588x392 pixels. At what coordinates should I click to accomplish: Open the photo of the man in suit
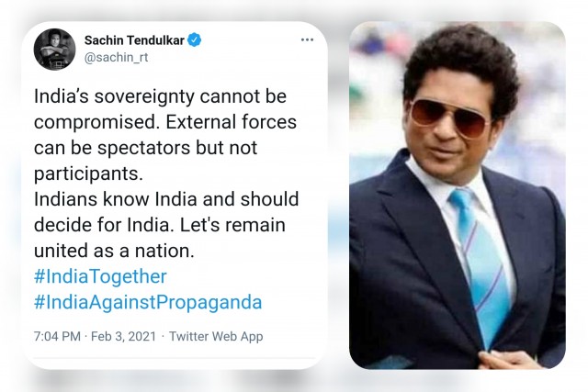458,196
